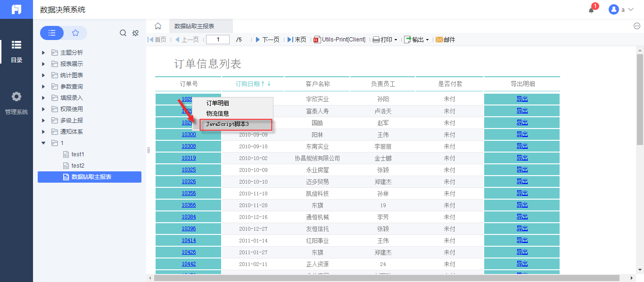The height and width of the screenshot is (282, 644).
Task: Go to 下一页 next page
Action: coord(267,40)
